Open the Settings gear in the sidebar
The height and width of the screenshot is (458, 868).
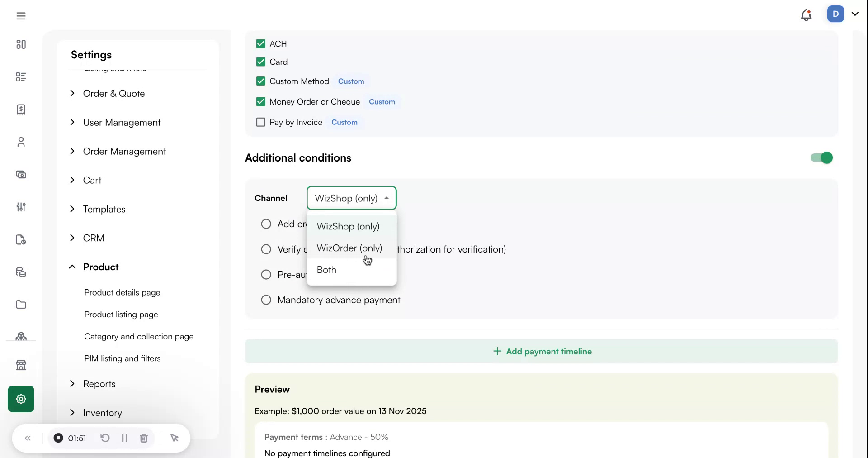coord(21,399)
